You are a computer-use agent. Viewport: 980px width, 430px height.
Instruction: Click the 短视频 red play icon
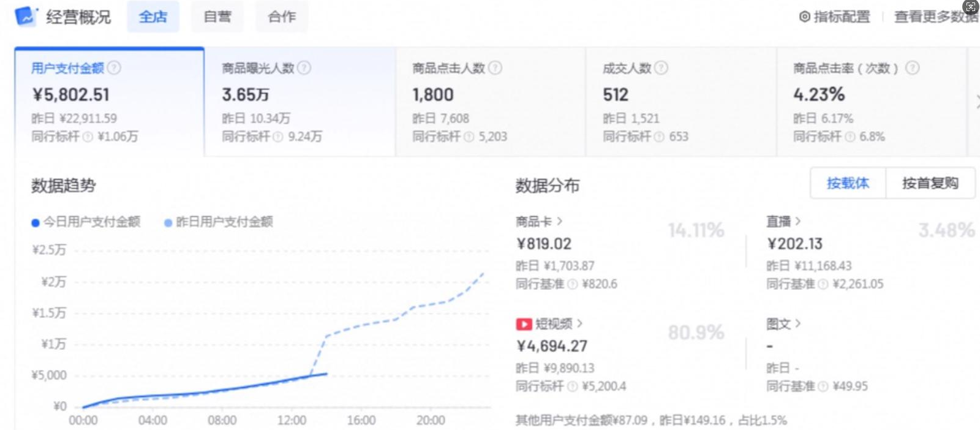coord(524,324)
